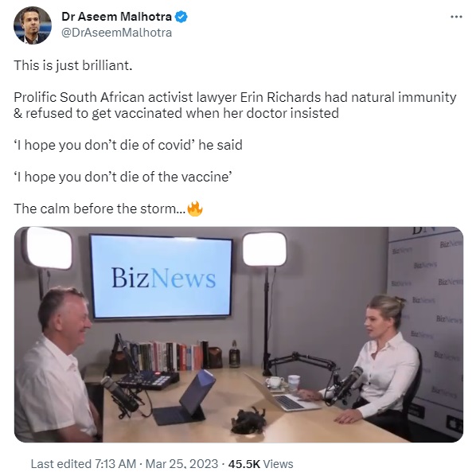Open the "Last edited" edit history link
Viewport: 476px width, 476px height.
coord(60,463)
